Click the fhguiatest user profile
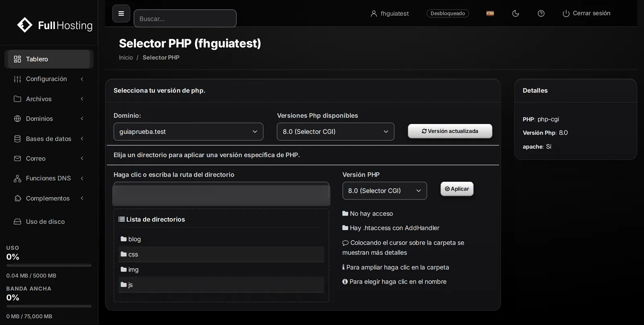Screen dimensions: 644x325 coord(390,13)
